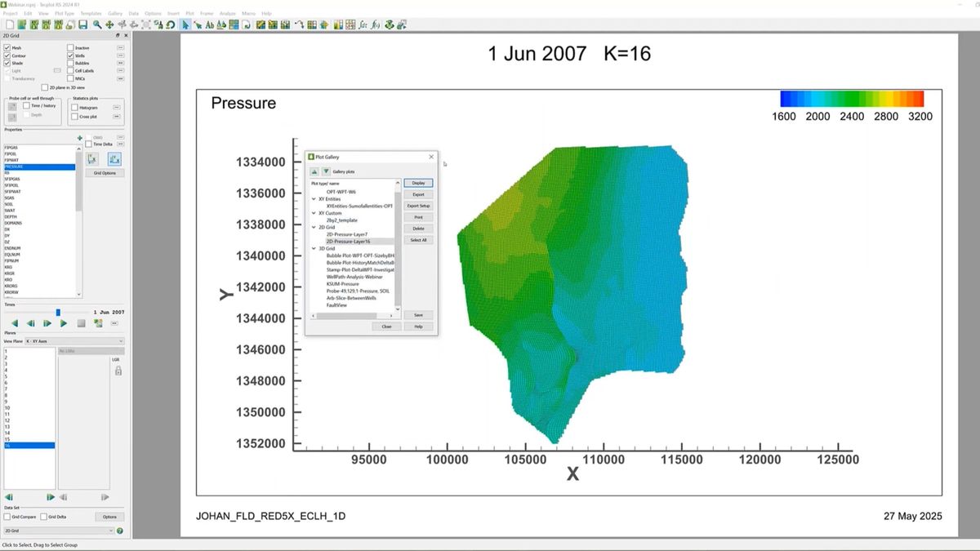This screenshot has height=551, width=980.
Task: Open the Analyze menu
Action: [x=229, y=13]
